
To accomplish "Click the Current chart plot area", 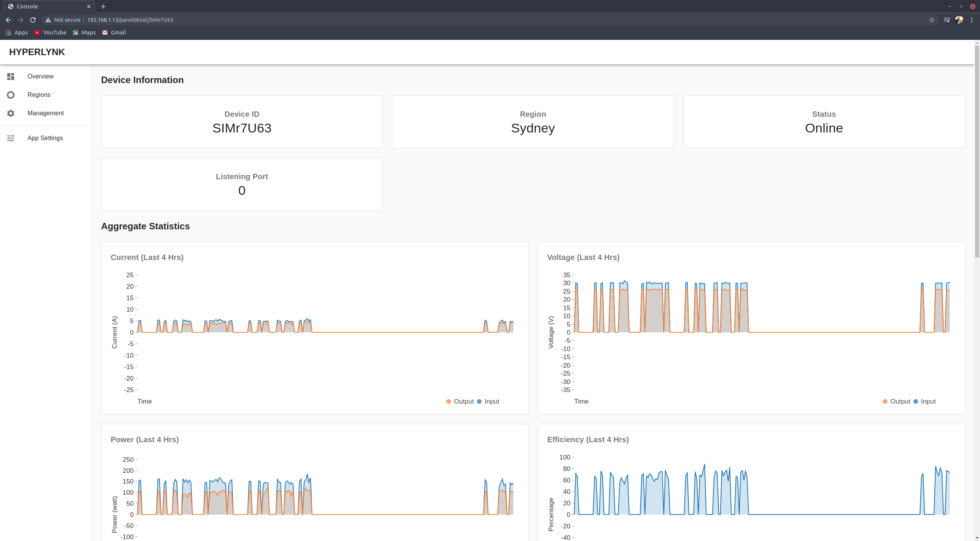I will tap(325, 332).
